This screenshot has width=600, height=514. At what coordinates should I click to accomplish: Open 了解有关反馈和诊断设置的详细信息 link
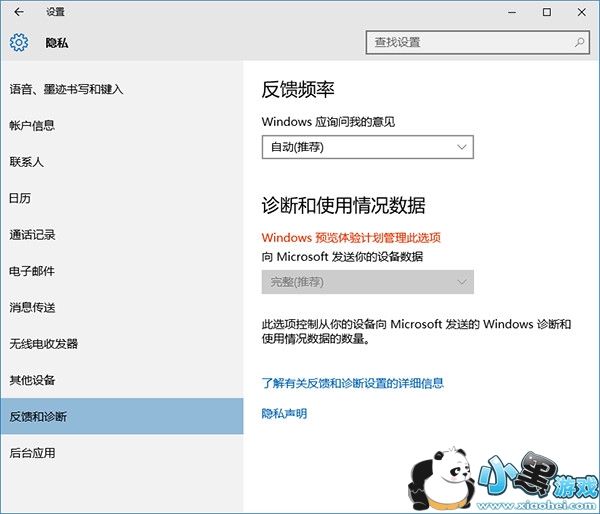tap(352, 383)
